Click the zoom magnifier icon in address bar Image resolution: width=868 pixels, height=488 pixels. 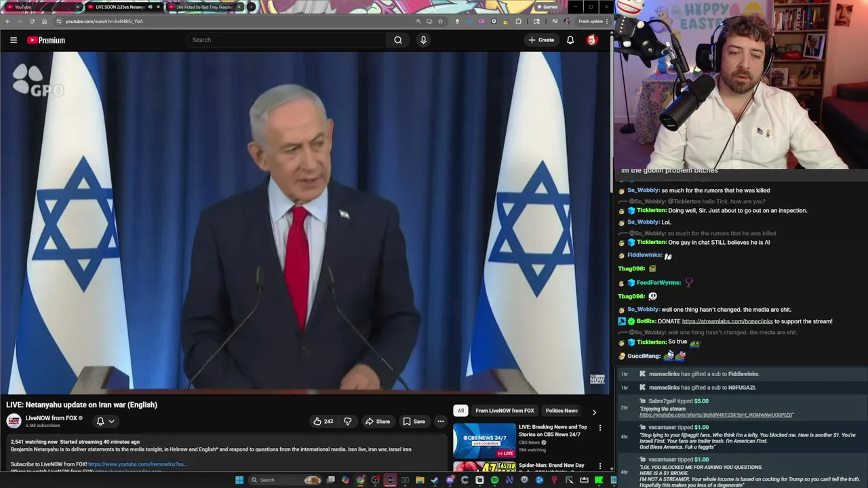[x=418, y=21]
